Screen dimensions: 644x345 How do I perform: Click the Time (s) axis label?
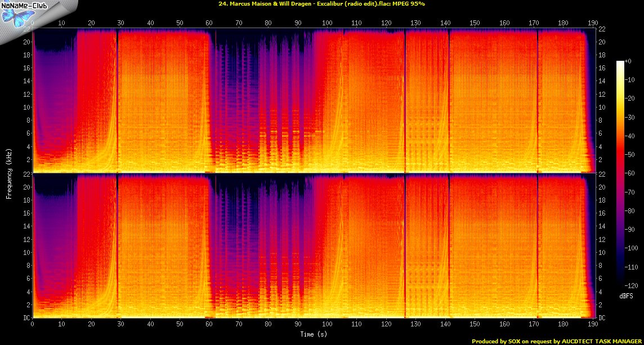(312, 334)
